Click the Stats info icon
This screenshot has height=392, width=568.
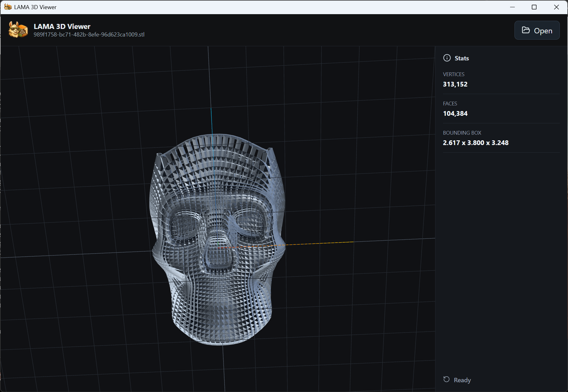click(x=447, y=58)
